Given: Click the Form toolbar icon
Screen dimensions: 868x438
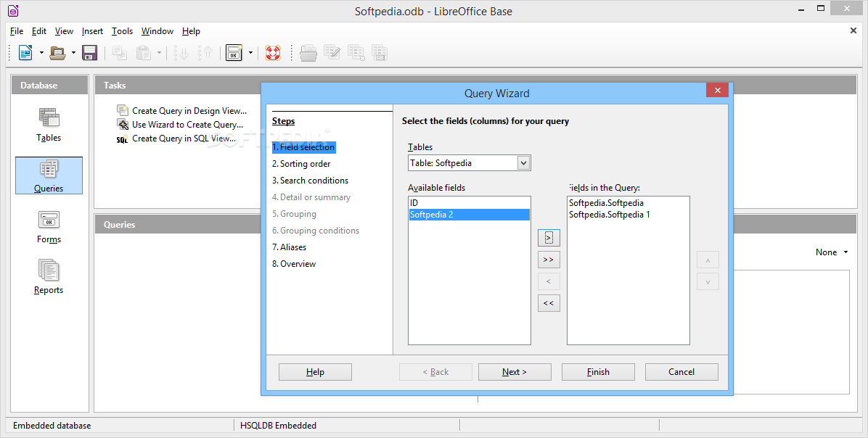Looking at the screenshot, I should pos(234,53).
